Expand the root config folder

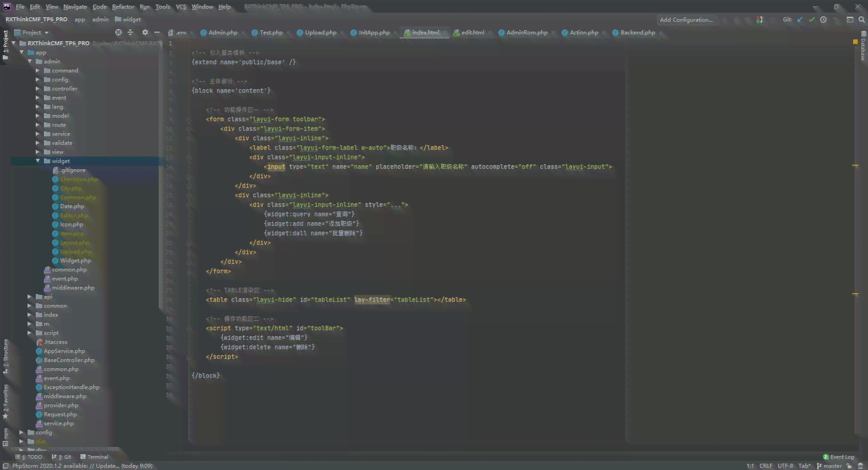tap(22, 432)
